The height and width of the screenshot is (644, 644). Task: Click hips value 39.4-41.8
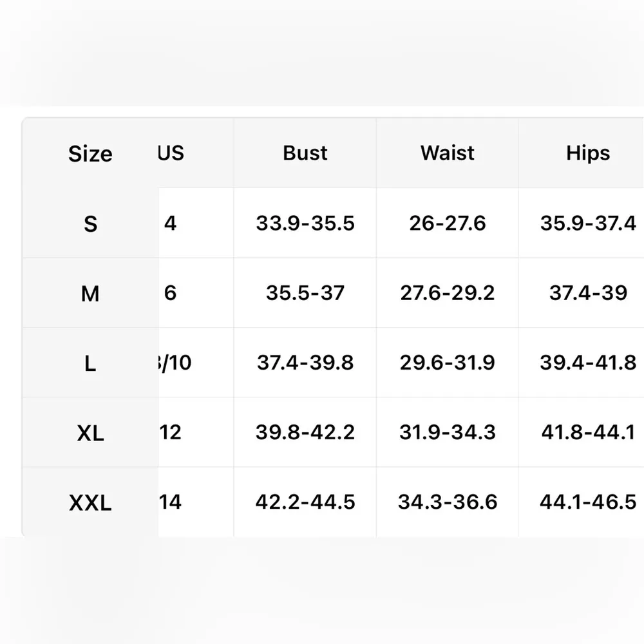point(588,363)
